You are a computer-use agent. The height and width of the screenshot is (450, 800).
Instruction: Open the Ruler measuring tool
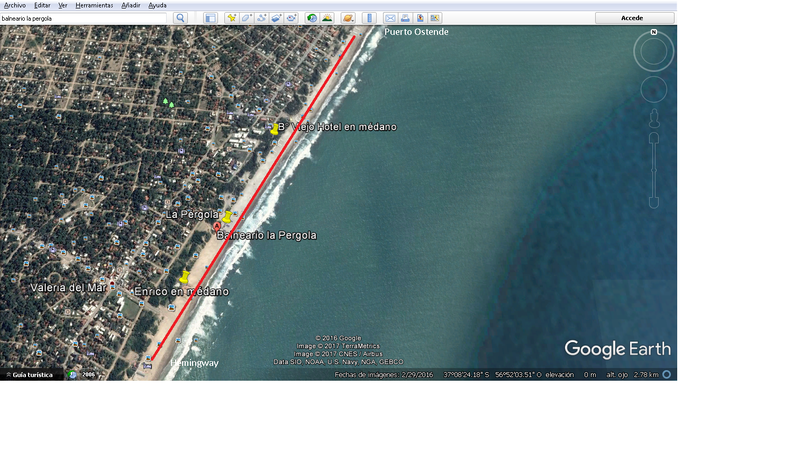[x=369, y=18]
